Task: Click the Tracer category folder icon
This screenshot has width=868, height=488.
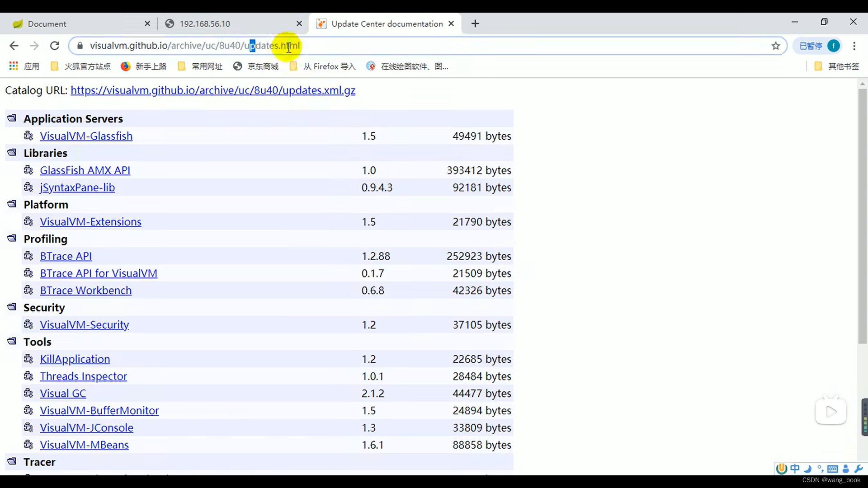Action: [x=12, y=461]
